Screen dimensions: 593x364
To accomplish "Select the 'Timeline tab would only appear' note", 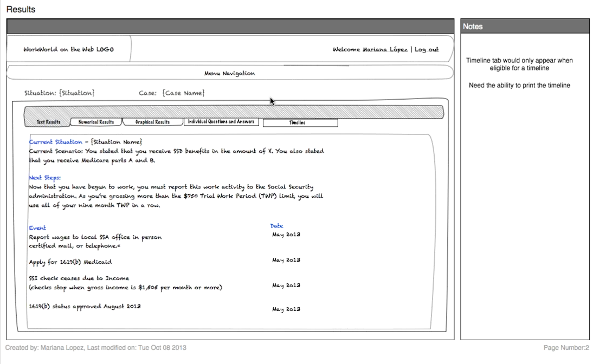I will coord(519,64).
